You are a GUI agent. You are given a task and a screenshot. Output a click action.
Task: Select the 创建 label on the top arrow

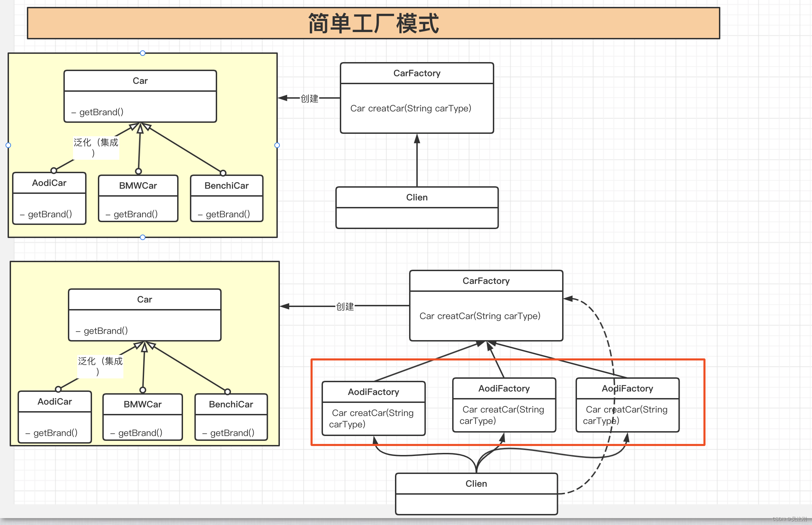click(309, 98)
